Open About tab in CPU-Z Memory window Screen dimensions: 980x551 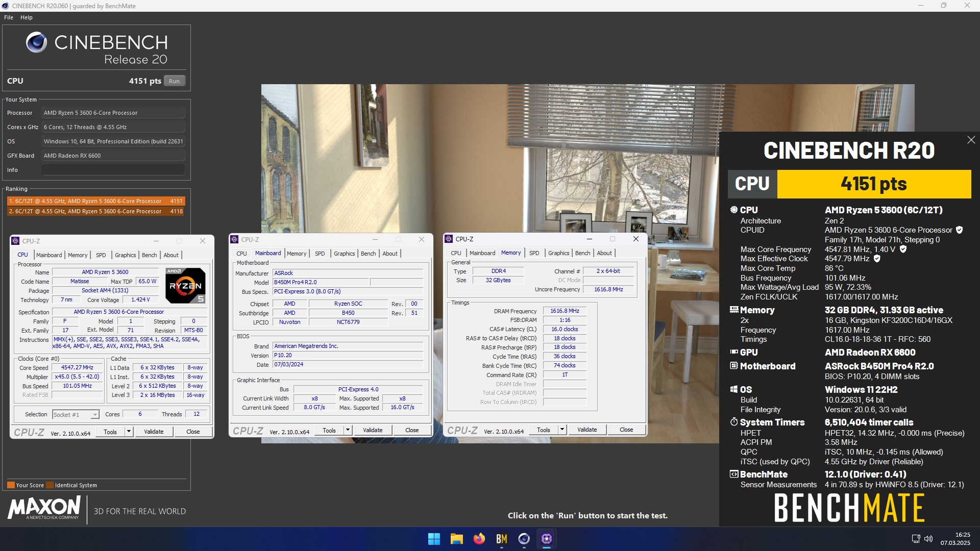tap(604, 253)
